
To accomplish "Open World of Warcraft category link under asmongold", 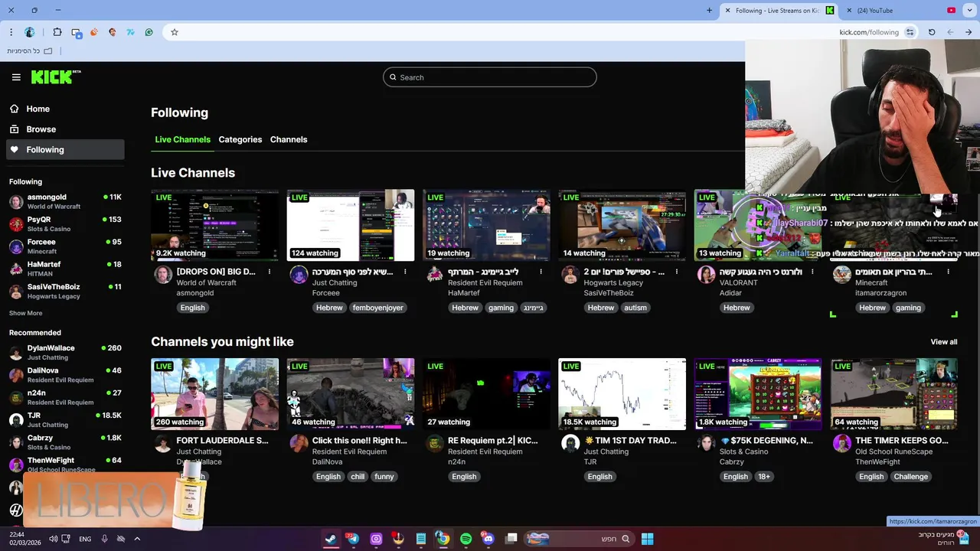I will tap(206, 282).
